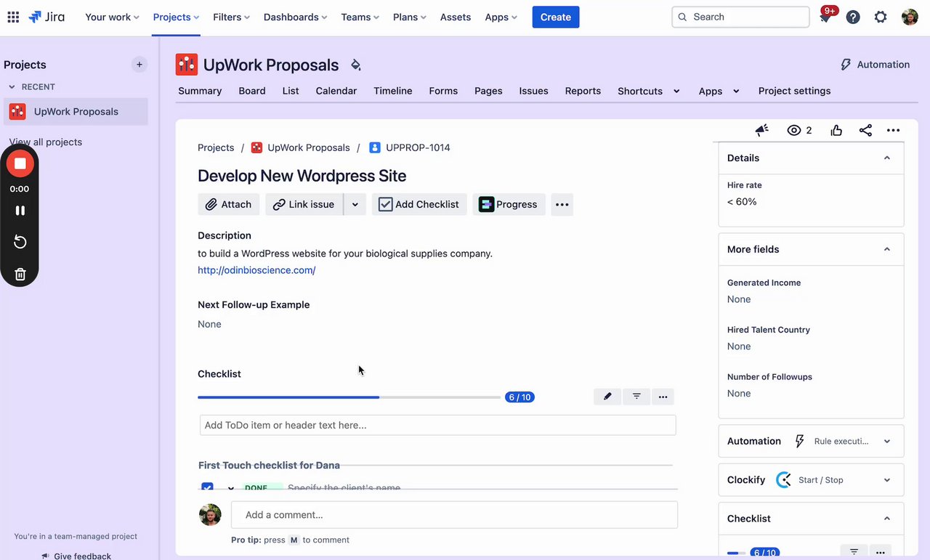The width and height of the screenshot is (930, 560).
Task: Collapse the RECENT projects section
Action: click(12, 86)
